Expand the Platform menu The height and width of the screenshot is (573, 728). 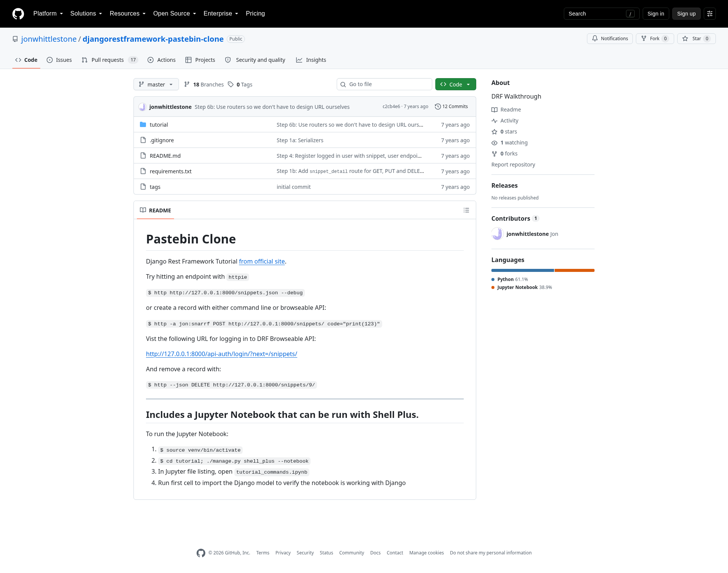(48, 14)
